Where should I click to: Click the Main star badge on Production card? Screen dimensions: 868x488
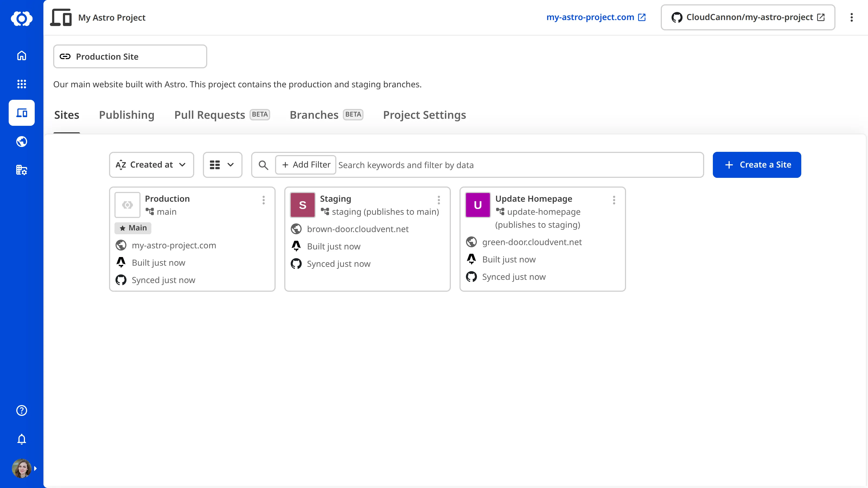tap(133, 228)
